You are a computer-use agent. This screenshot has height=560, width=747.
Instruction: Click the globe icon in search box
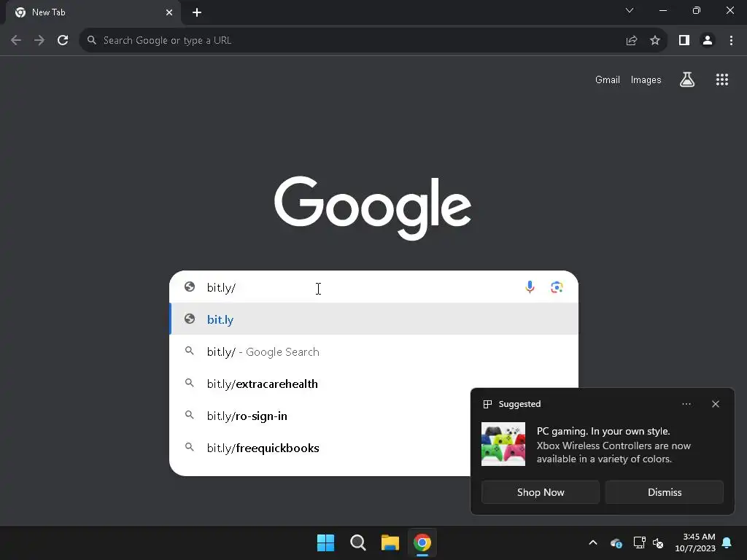pos(190,287)
